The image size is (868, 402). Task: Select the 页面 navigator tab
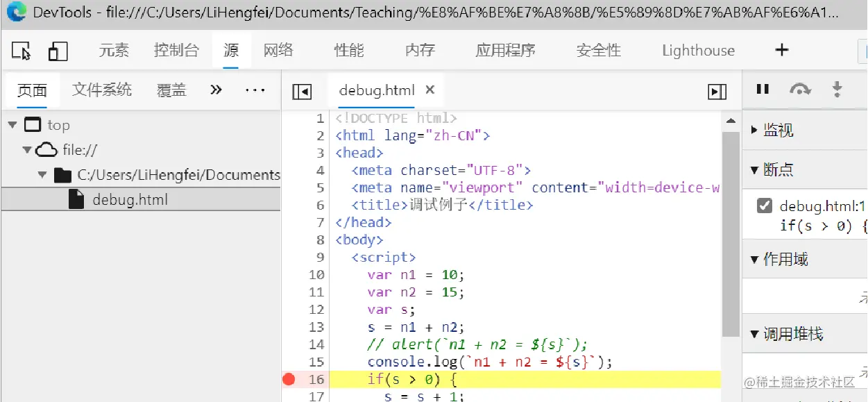(x=32, y=90)
